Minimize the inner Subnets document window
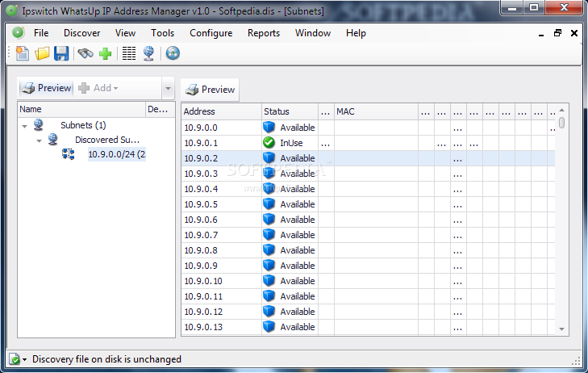The height and width of the screenshot is (373, 588). pos(541,34)
